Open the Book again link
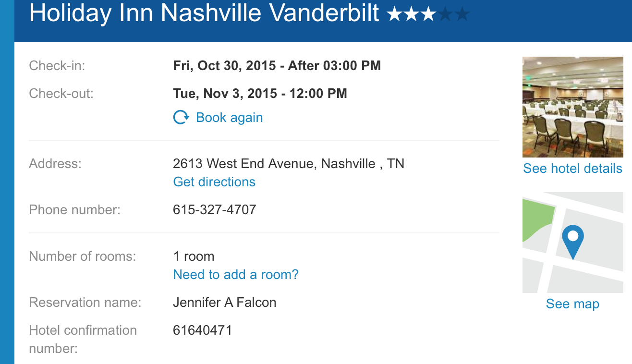Image resolution: width=632 pixels, height=364 pixels. (x=230, y=118)
